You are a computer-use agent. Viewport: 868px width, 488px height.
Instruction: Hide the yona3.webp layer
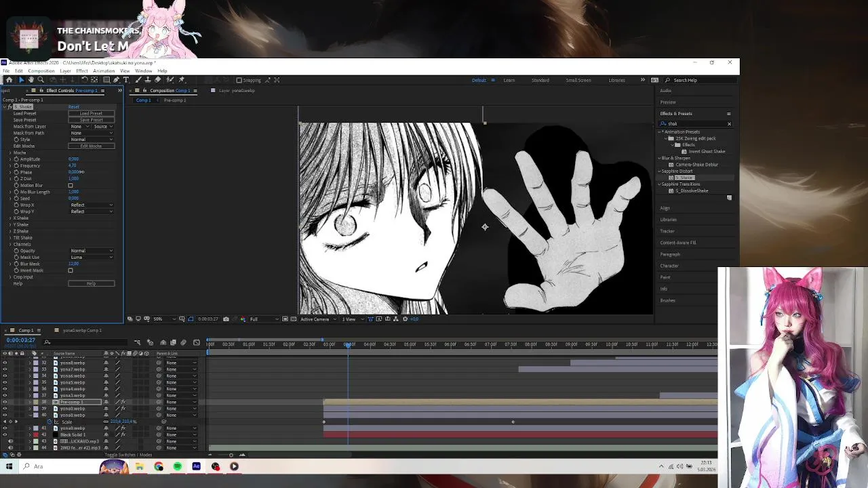point(5,395)
